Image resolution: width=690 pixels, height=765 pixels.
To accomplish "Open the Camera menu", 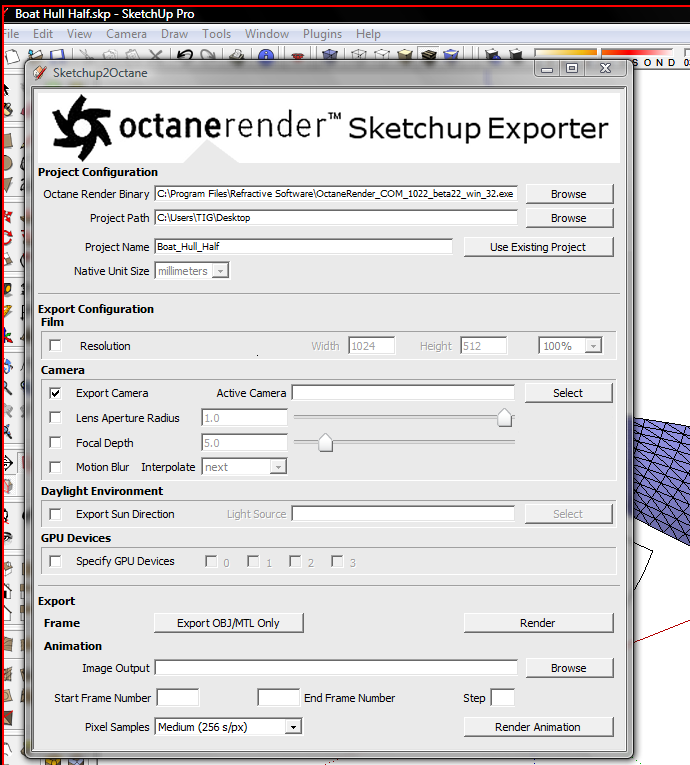I will point(126,34).
